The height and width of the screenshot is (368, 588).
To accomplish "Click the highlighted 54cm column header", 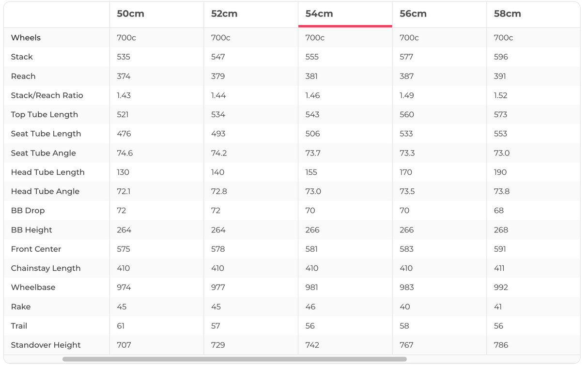I will (x=319, y=14).
